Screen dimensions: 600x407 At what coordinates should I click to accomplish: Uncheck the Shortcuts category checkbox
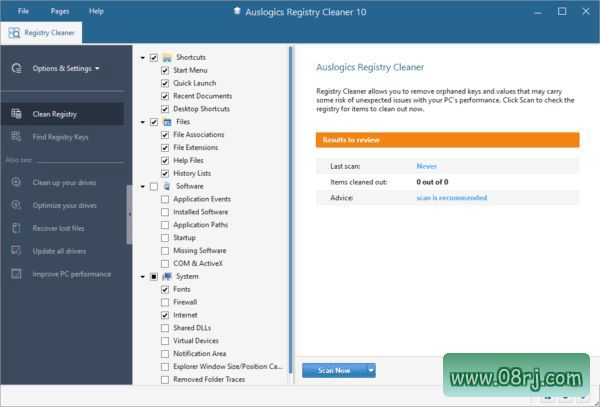point(154,57)
